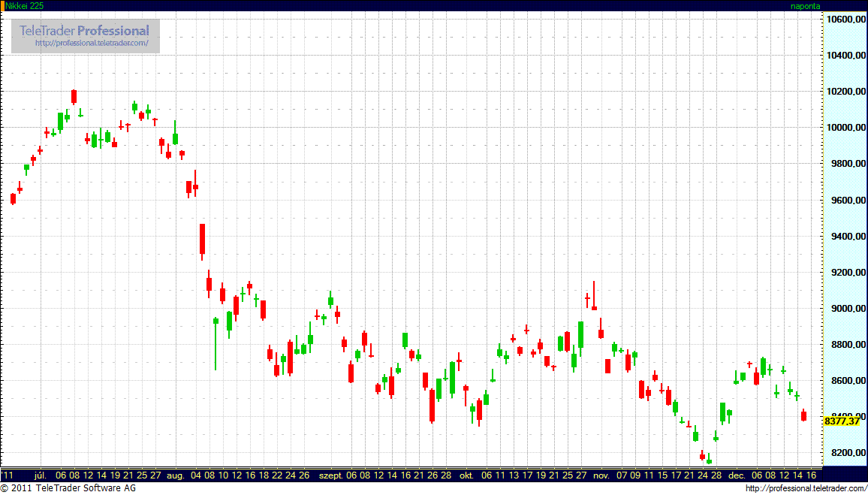Click the tall red candle peaking above 10200

[x=74, y=96]
